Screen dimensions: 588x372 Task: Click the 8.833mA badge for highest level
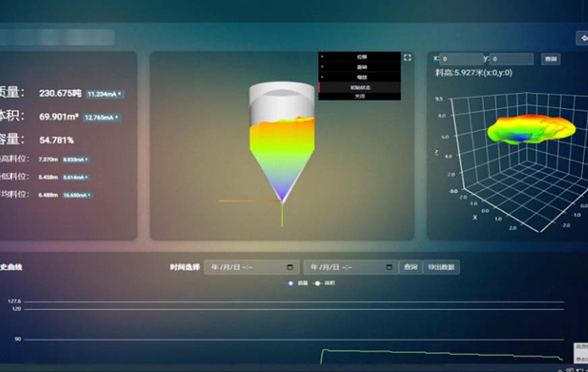click(x=76, y=160)
